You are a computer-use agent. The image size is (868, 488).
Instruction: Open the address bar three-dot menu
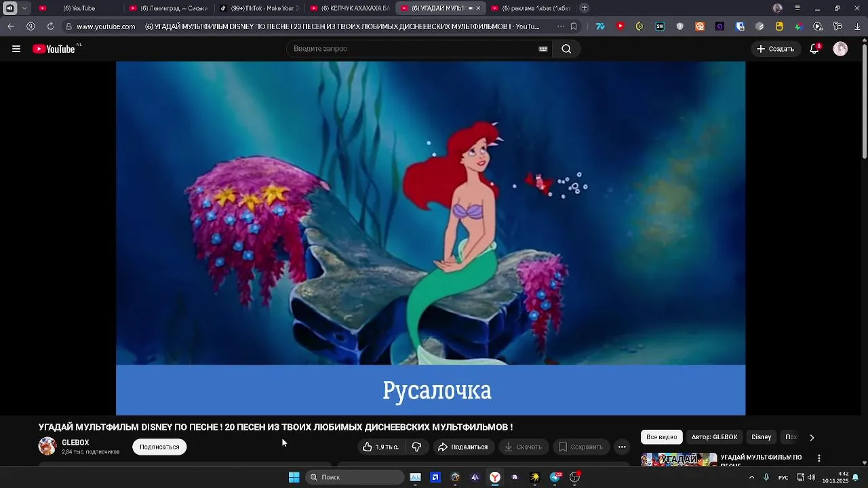[x=560, y=26]
